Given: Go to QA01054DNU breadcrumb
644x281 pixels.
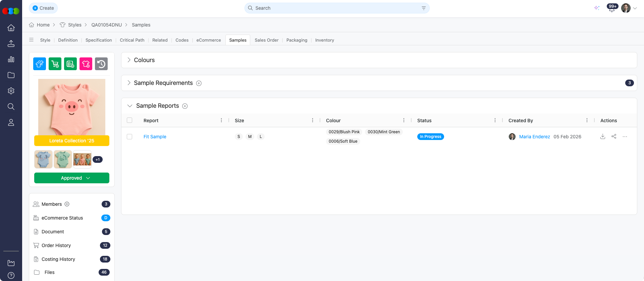Looking at the screenshot, I should (107, 25).
